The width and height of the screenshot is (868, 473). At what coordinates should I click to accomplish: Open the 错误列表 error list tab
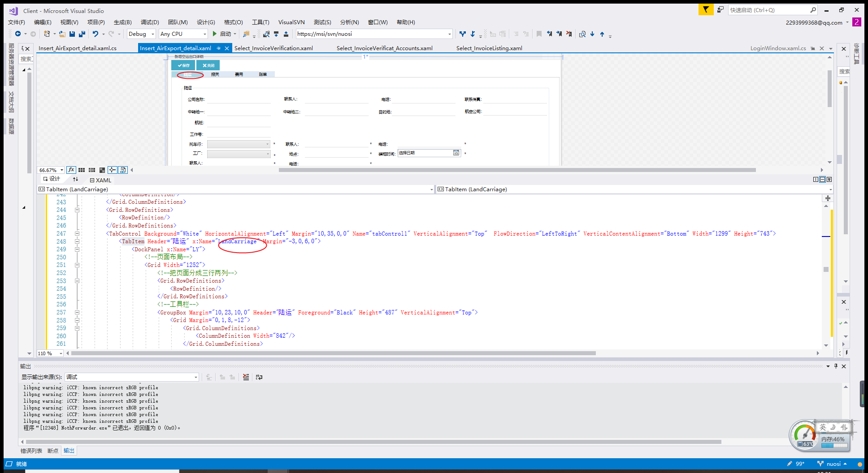31,451
